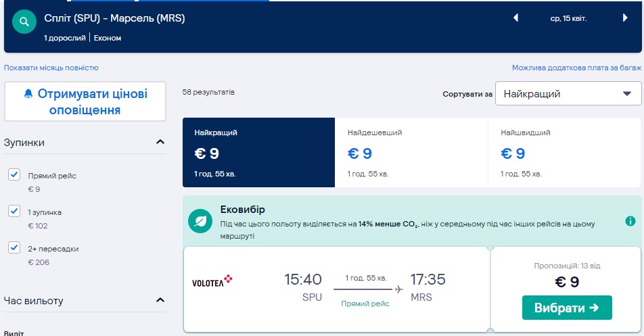Click the Спліт (SPU) – Марсель (MRS) route field
644x336 pixels.
(115, 19)
